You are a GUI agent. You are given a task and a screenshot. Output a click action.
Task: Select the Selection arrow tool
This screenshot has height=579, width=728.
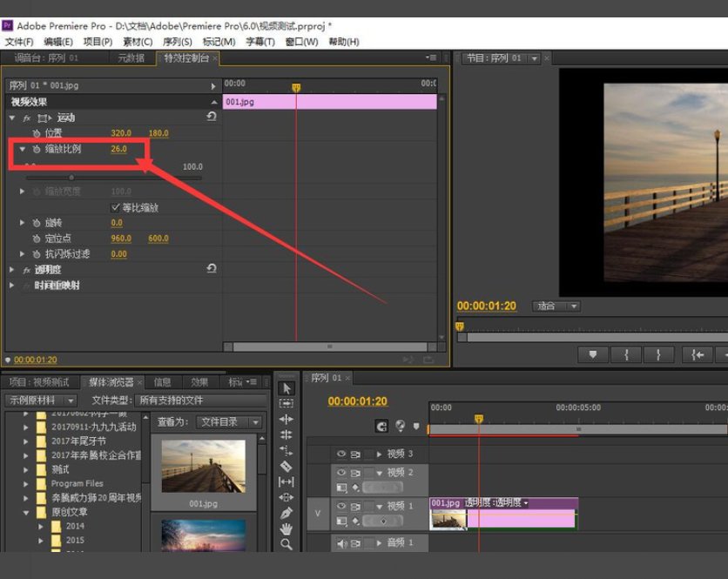pos(287,388)
